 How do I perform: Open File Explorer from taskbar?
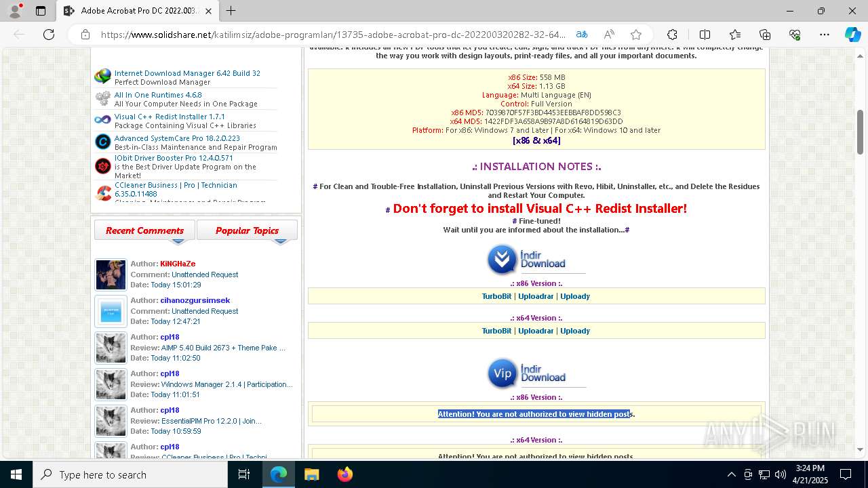point(311,474)
